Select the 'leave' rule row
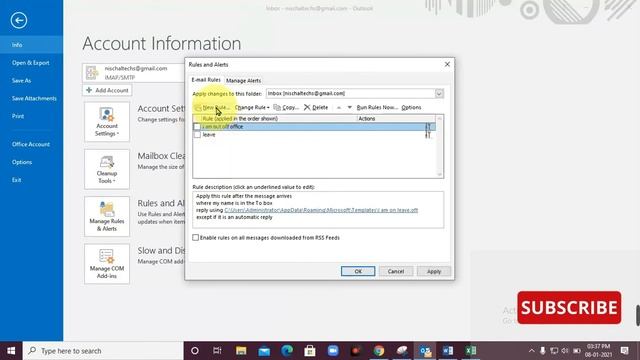Image resolution: width=640 pixels, height=360 pixels. pos(314,135)
